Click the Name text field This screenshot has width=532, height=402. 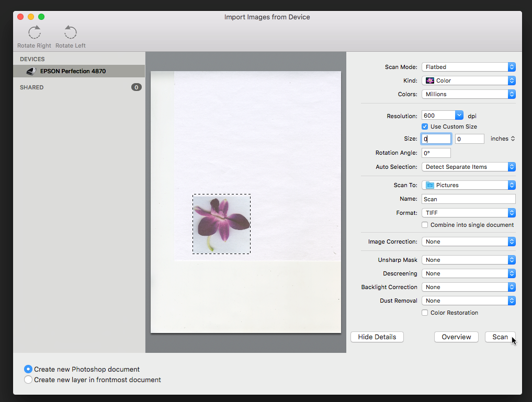coord(468,199)
